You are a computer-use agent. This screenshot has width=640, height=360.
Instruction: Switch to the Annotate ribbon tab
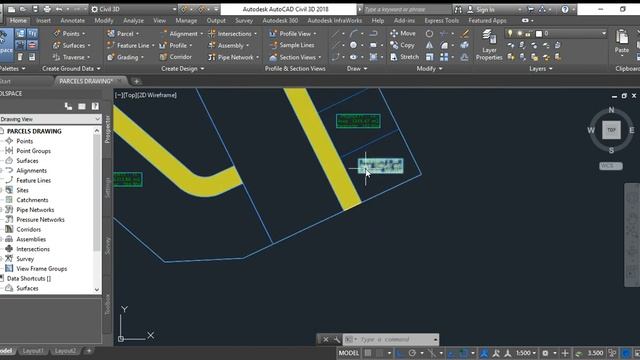point(72,20)
